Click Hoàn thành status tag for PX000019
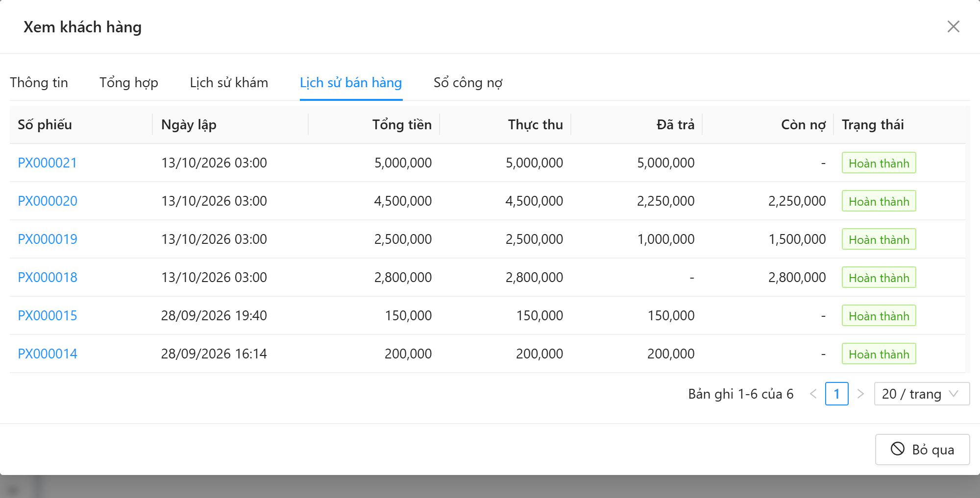 pyautogui.click(x=879, y=239)
